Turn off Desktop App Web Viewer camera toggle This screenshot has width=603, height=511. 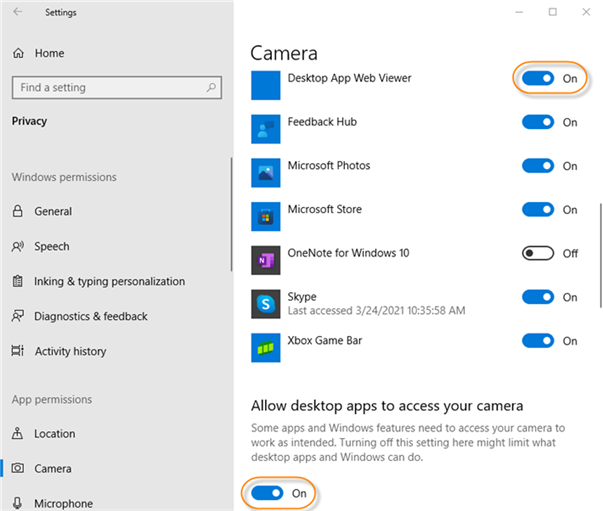click(x=538, y=78)
